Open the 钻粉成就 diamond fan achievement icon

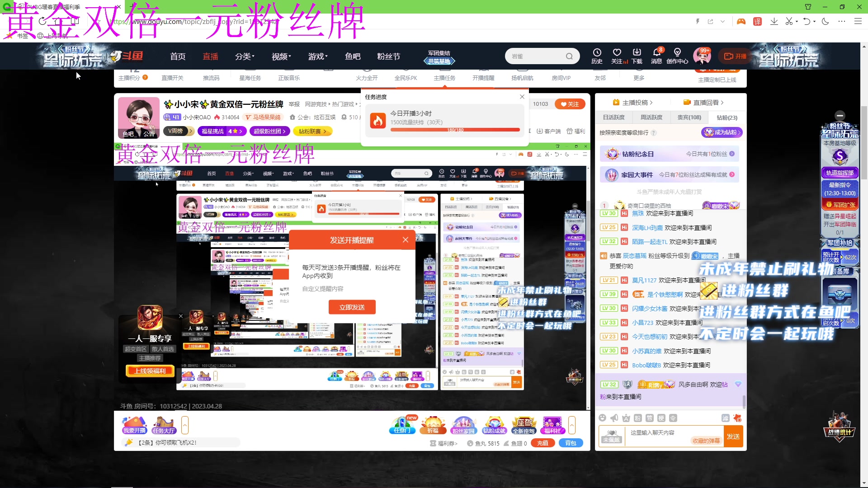pos(495,424)
